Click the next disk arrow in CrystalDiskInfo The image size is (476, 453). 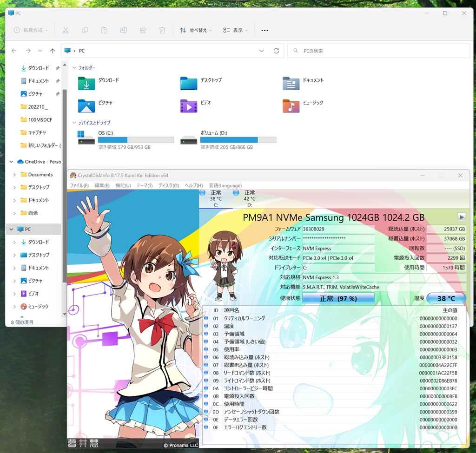(462, 217)
